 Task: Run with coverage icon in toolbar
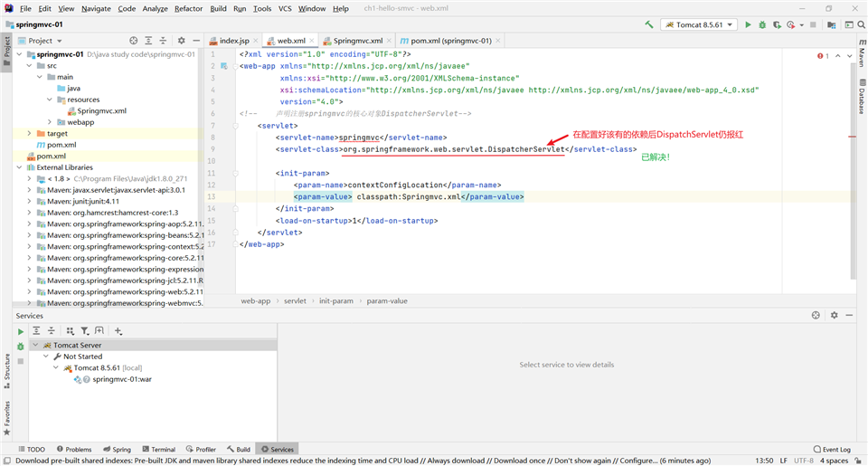(777, 25)
